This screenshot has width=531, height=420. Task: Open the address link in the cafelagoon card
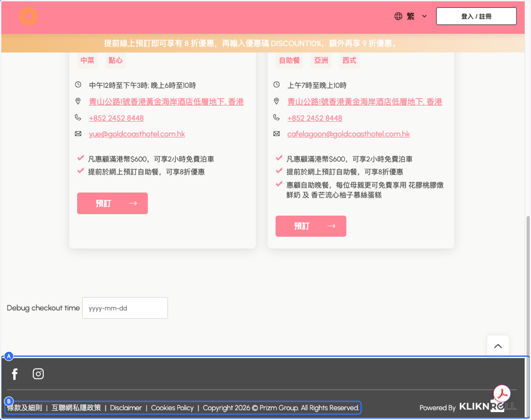click(365, 102)
